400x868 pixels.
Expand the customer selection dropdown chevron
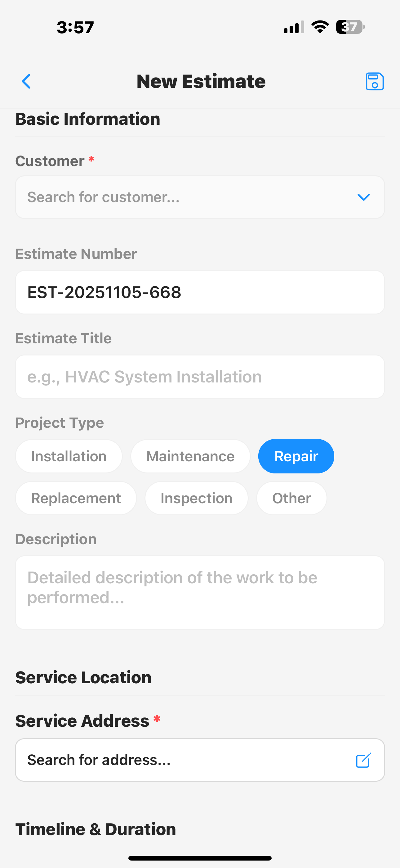(x=364, y=197)
